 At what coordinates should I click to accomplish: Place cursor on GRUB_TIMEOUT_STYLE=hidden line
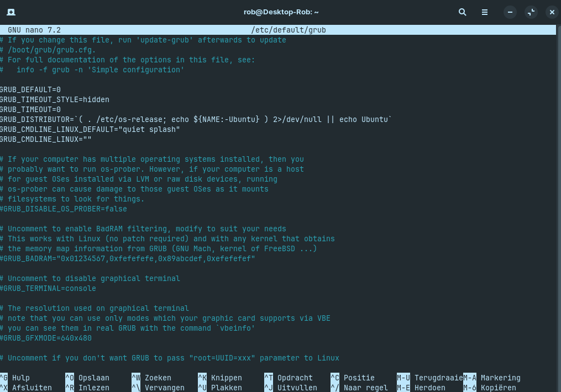pyautogui.click(x=55, y=99)
